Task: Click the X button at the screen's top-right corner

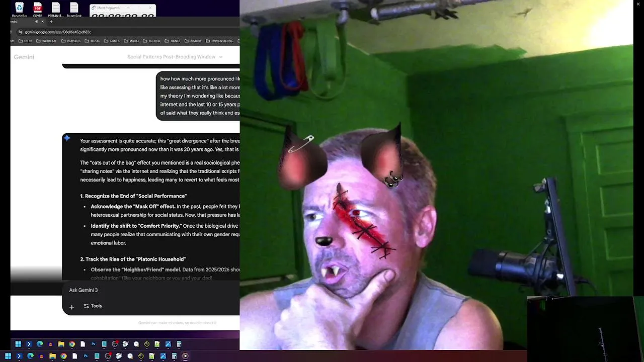Action: click(x=638, y=5)
